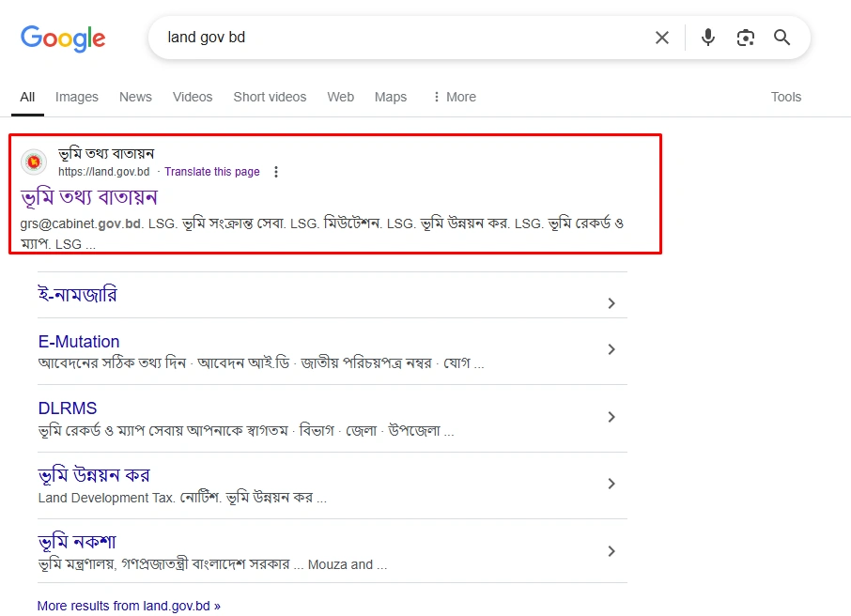Expand the DLRMS row chevron

(611, 417)
